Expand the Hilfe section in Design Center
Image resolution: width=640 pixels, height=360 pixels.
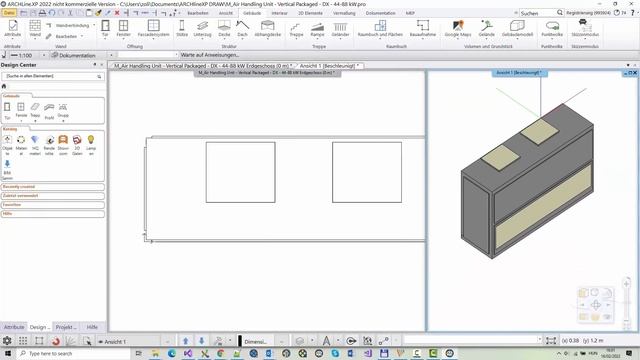click(x=53, y=214)
